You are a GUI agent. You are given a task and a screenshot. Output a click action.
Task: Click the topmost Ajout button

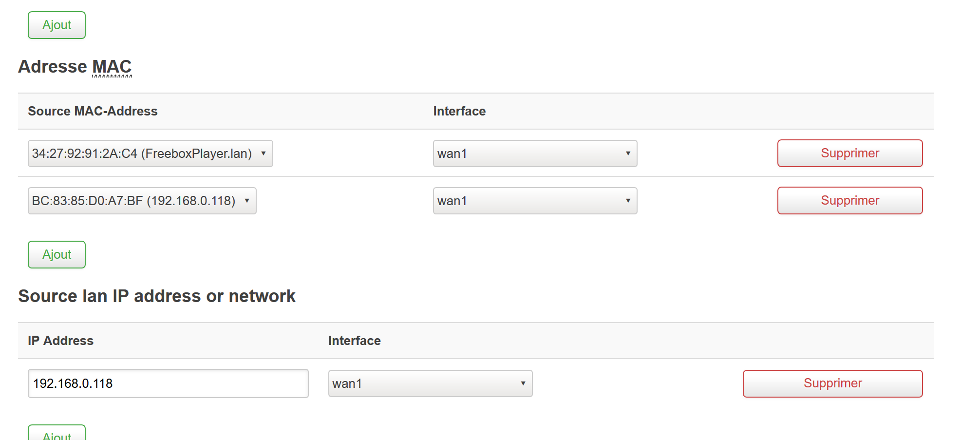click(56, 25)
